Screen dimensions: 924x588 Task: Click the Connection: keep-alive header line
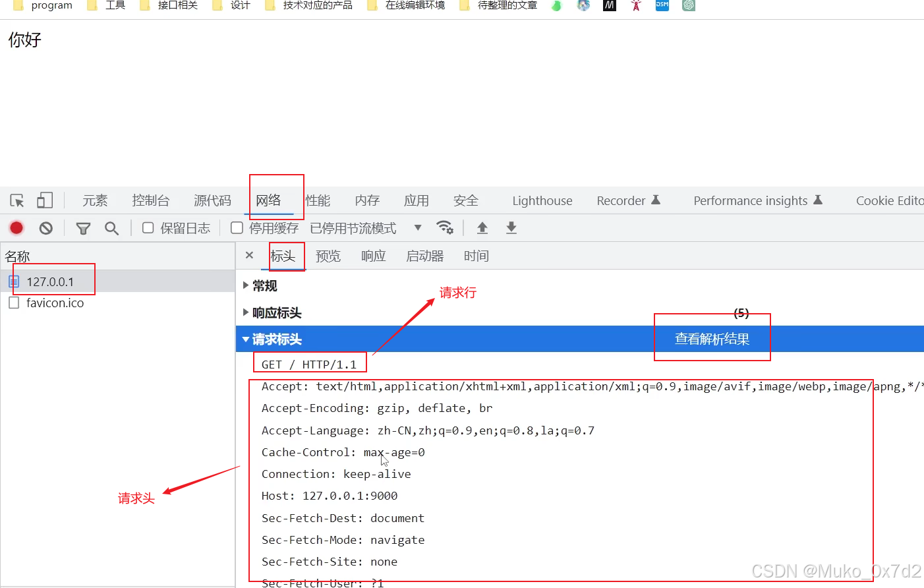(x=336, y=474)
